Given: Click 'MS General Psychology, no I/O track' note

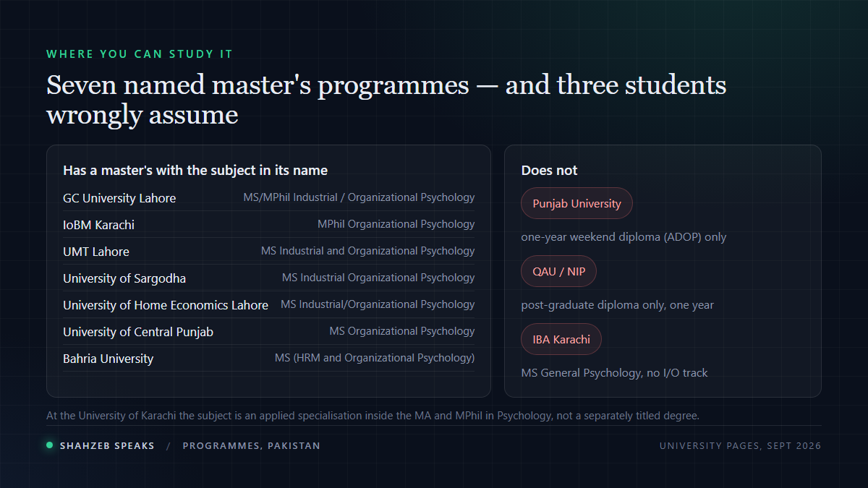Looking at the screenshot, I should pos(615,373).
